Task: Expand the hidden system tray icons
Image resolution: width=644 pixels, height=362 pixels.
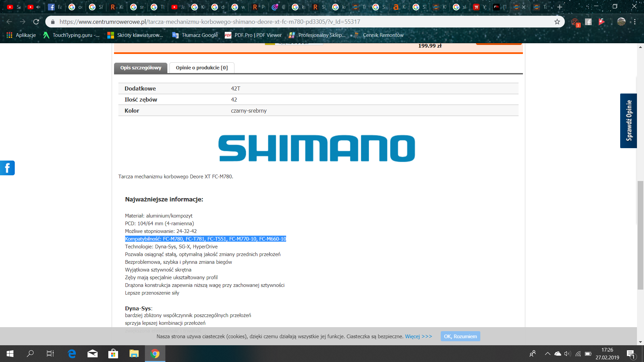Action: [x=547, y=354]
